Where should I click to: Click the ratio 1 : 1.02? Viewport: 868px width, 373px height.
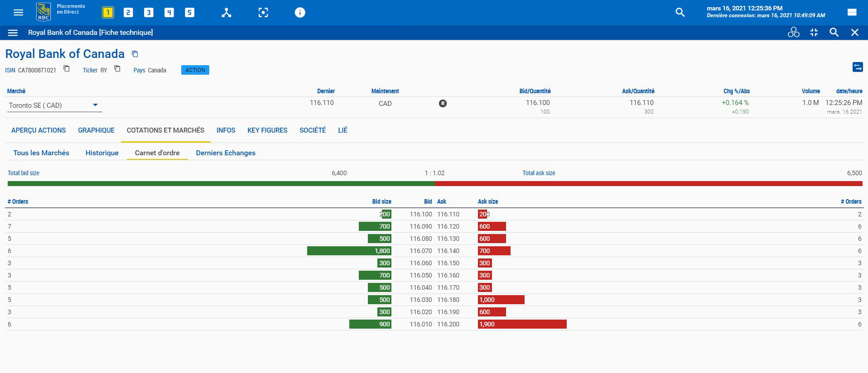pos(434,173)
